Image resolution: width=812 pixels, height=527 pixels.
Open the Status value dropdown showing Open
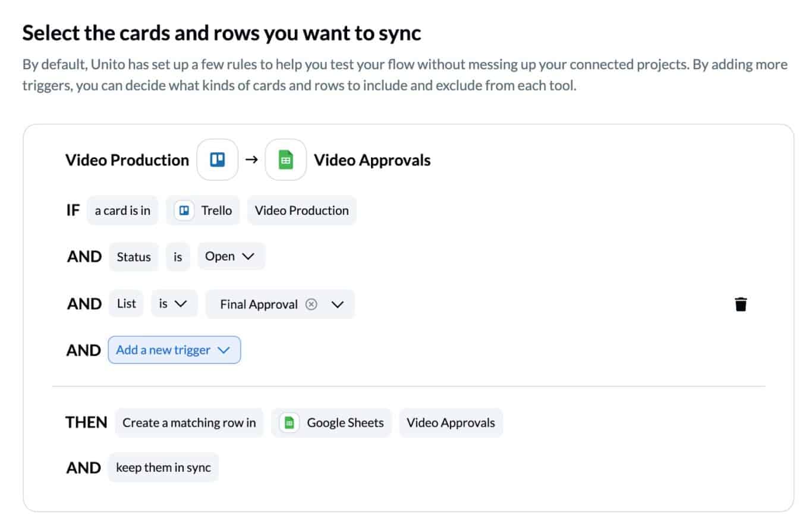[x=231, y=256]
